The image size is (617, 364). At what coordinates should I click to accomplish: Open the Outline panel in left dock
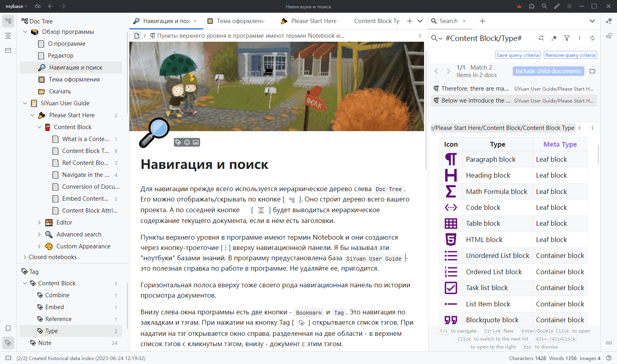tap(8, 36)
